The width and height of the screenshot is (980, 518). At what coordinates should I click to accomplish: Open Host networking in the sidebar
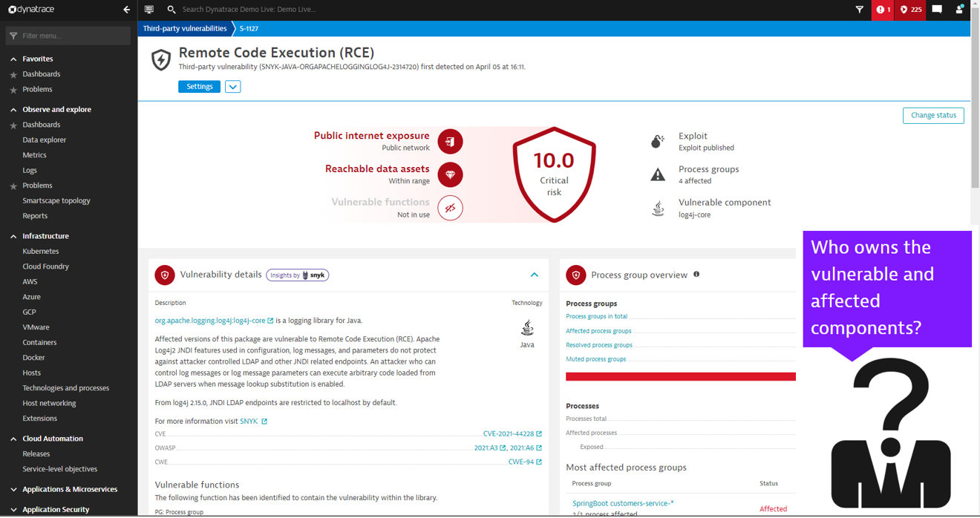tap(49, 403)
